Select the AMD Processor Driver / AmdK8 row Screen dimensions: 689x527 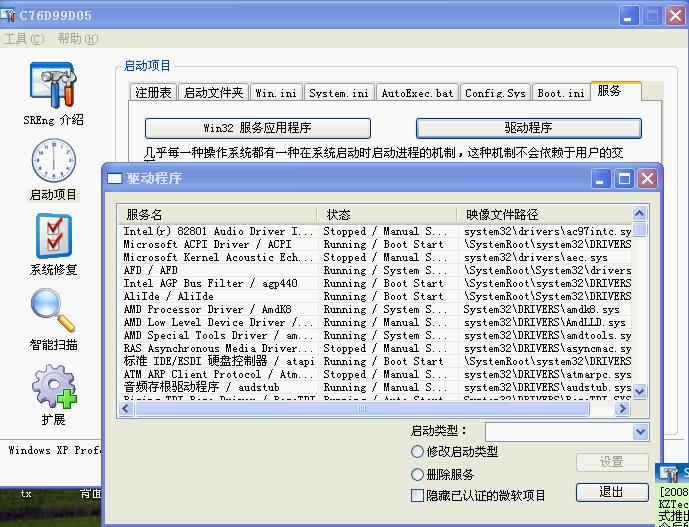click(375, 309)
